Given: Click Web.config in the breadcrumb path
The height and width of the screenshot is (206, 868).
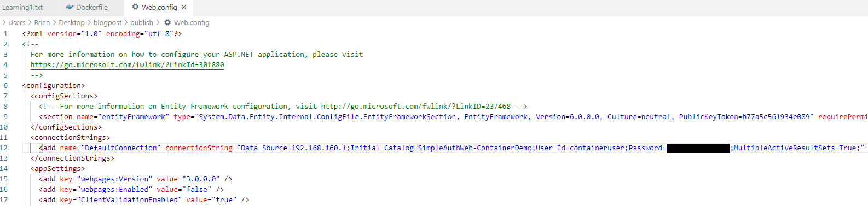Looking at the screenshot, I should (x=192, y=23).
